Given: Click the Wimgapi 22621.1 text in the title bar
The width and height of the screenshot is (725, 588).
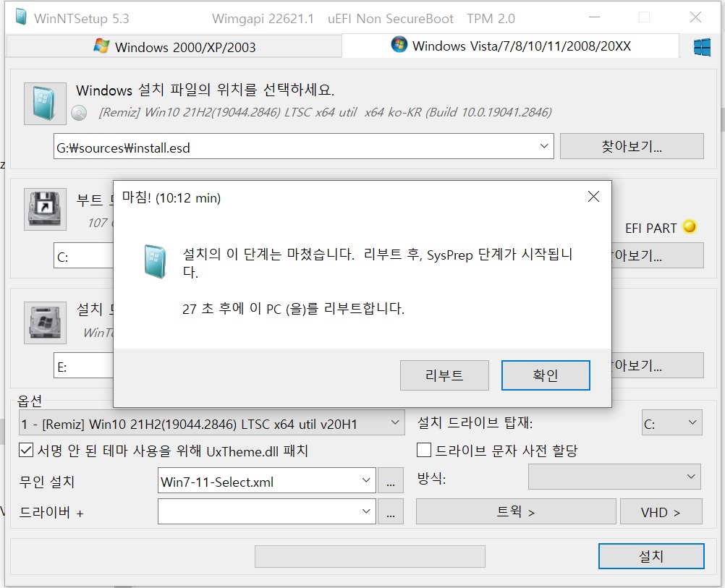Looking at the screenshot, I should click(263, 19).
